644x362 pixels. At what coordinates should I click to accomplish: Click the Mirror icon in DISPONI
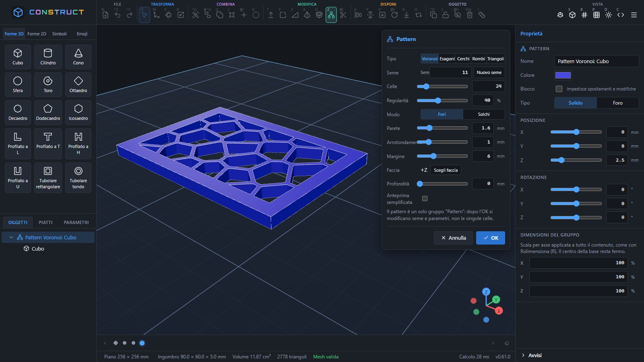point(370,15)
